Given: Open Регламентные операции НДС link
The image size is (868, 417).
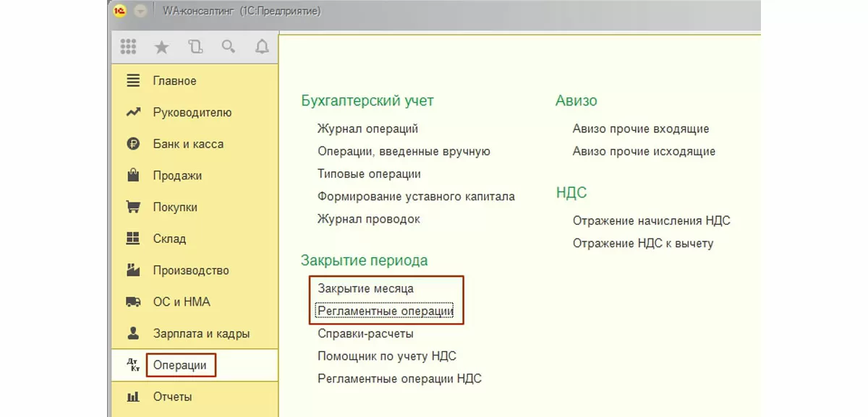Looking at the screenshot, I should pyautogui.click(x=400, y=379).
